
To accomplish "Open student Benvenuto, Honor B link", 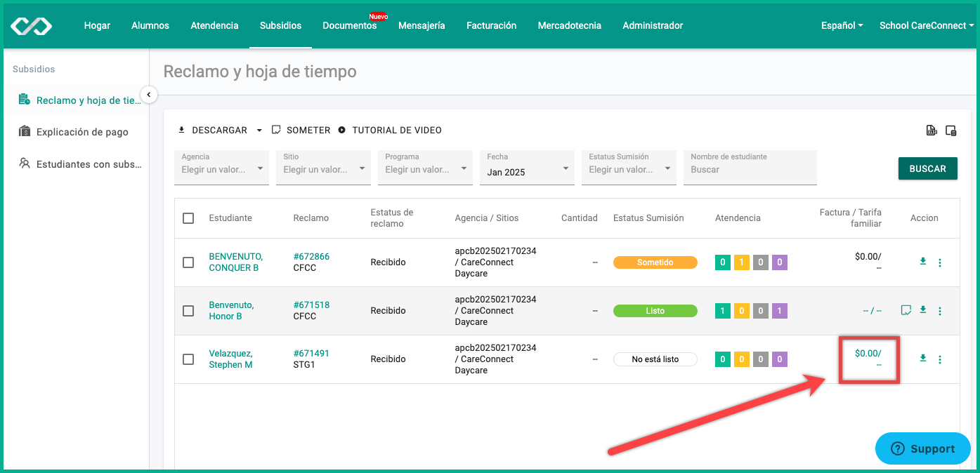I will (231, 310).
